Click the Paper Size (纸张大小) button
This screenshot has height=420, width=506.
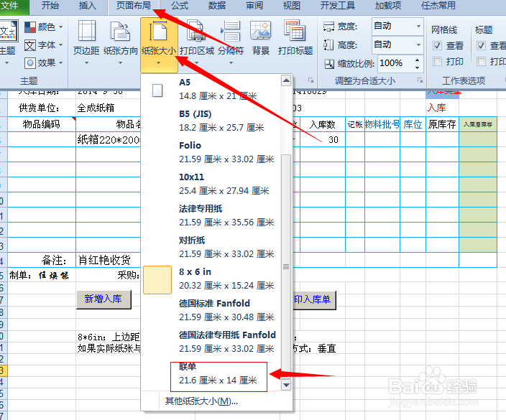point(159,45)
